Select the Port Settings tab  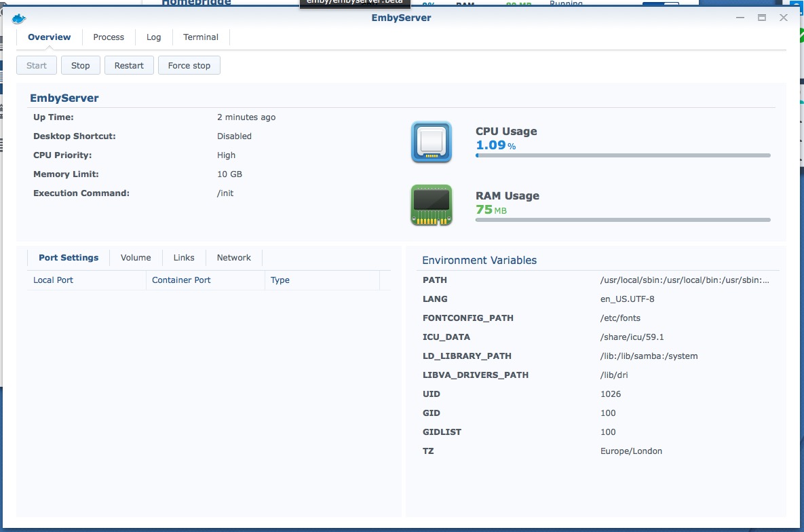68,257
